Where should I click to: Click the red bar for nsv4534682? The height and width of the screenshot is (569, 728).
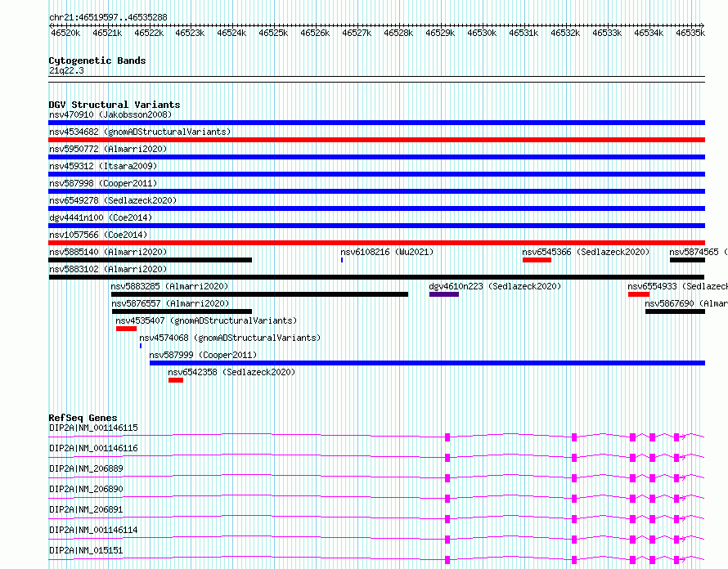pyautogui.click(x=376, y=140)
